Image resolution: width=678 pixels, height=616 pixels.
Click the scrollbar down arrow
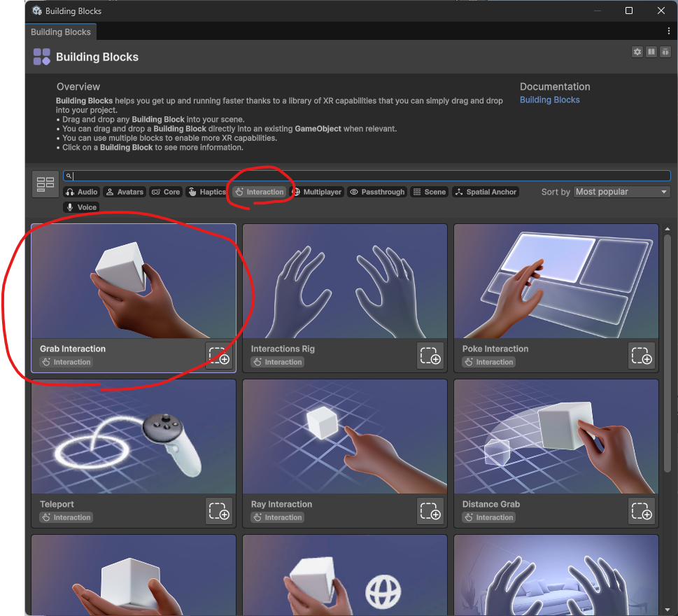click(x=668, y=610)
